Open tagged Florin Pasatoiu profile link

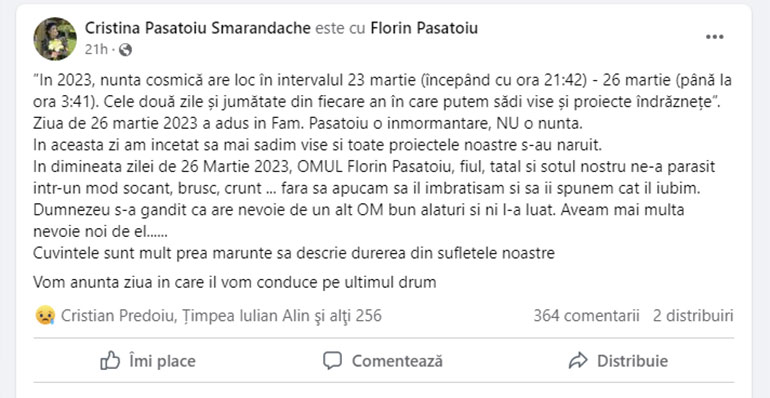424,28
